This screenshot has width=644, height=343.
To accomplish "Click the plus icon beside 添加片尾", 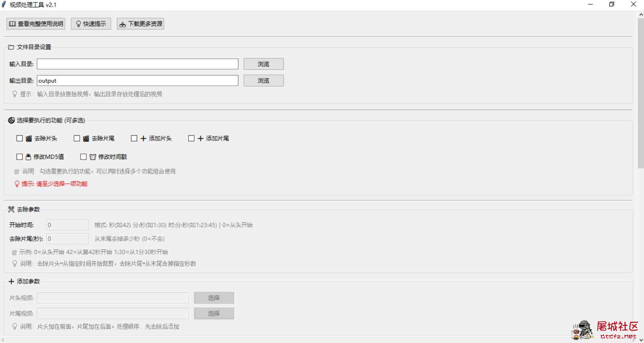I will 201,139.
